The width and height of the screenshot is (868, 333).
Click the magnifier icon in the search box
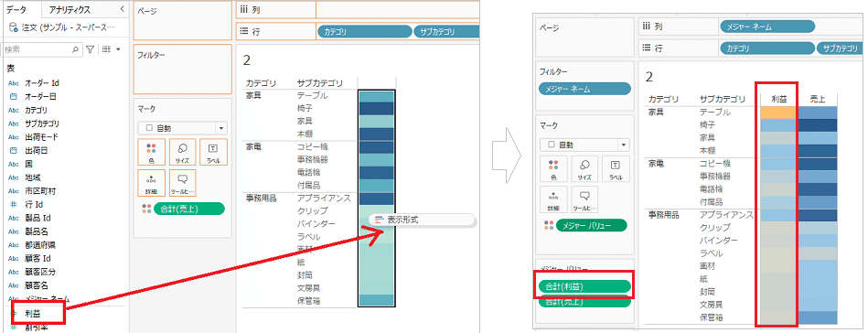tap(75, 49)
